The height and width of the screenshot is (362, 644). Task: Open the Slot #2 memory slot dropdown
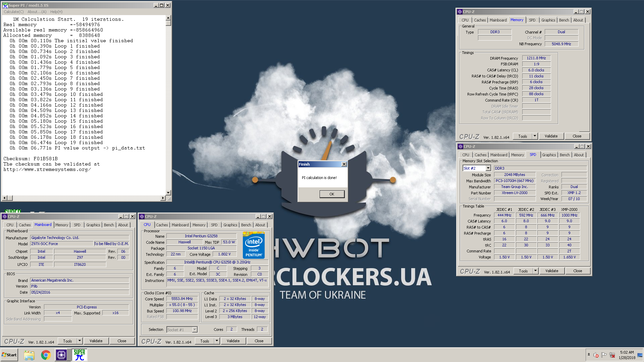click(x=488, y=168)
